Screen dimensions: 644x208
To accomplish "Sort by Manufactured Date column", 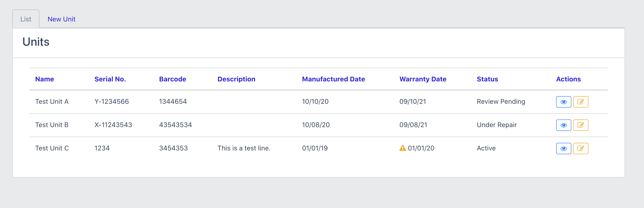I will [333, 79].
